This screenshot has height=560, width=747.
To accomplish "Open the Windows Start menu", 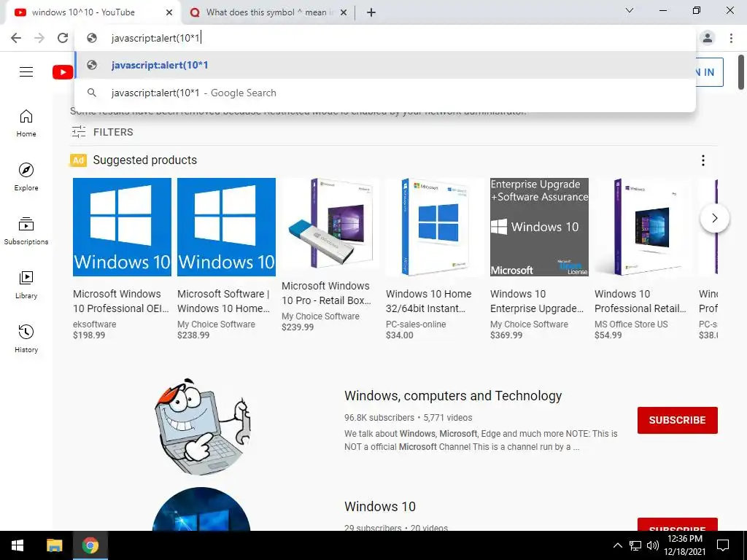I will tap(18, 545).
